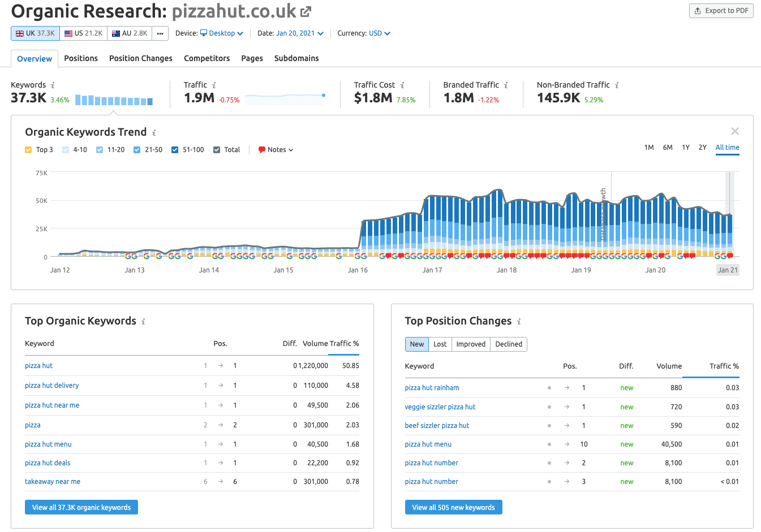Open the Device Desktop dropdown
Viewport: 761px width, 532px height.
click(222, 33)
